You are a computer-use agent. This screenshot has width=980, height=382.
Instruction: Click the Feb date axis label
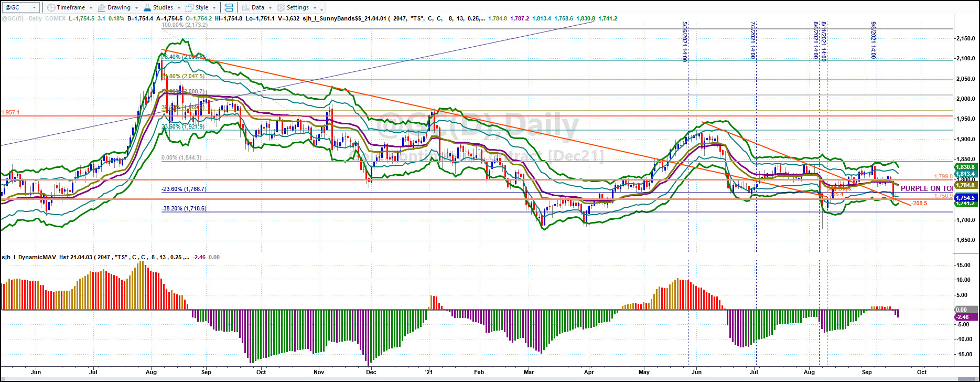479,372
